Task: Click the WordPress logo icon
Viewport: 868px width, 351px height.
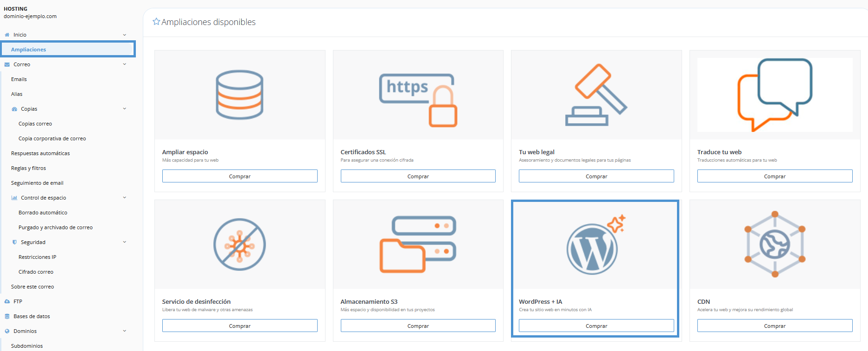Action: [593, 249]
